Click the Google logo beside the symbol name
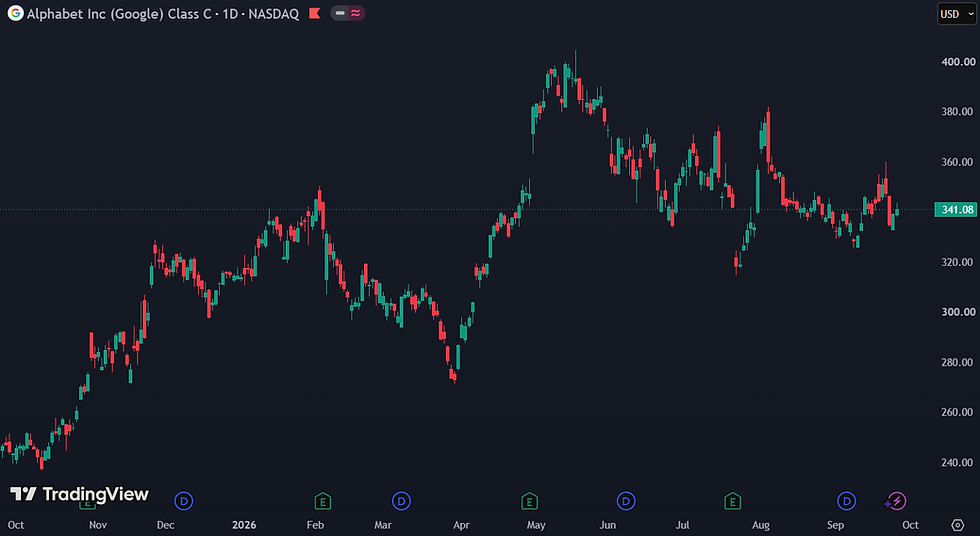980x536 pixels. [x=16, y=13]
